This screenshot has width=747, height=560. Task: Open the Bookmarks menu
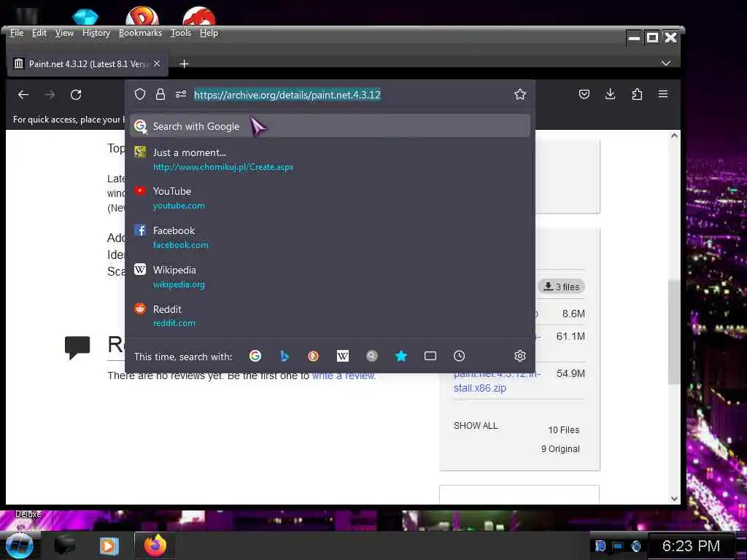pyautogui.click(x=141, y=33)
